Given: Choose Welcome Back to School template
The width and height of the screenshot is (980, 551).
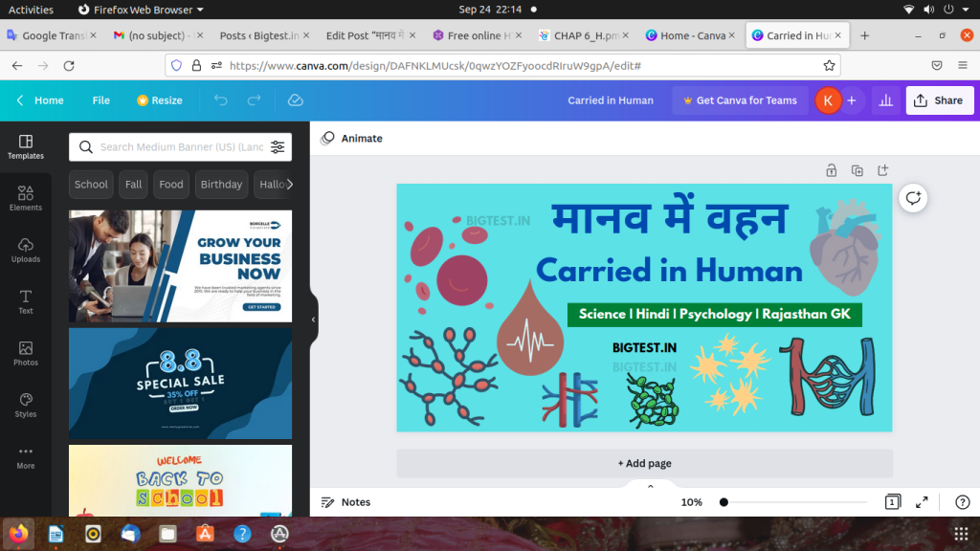Looking at the screenshot, I should coord(180,480).
